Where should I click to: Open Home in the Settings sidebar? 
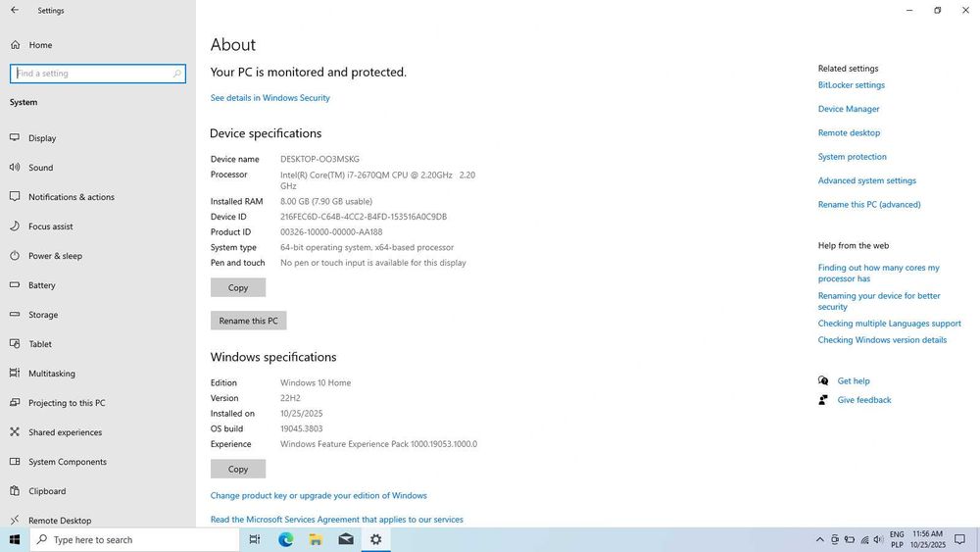click(x=40, y=45)
